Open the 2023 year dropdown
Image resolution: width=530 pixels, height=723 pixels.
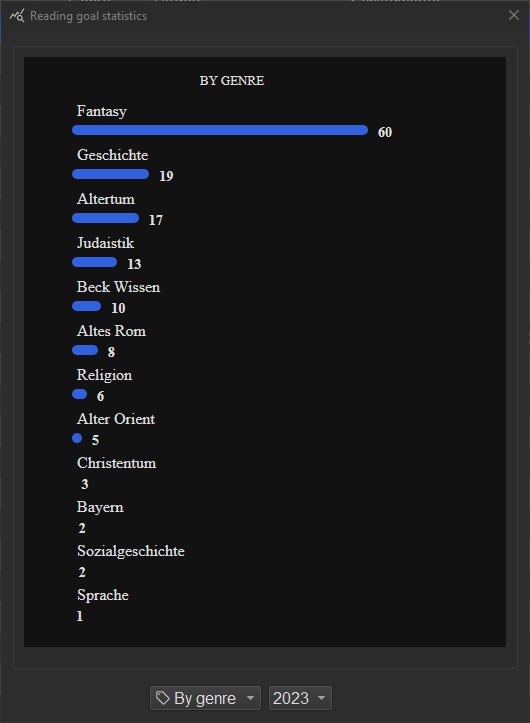(300, 698)
